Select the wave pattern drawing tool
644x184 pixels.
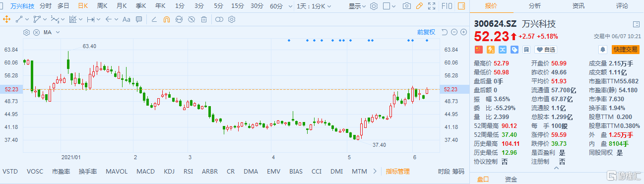pyautogui.click(x=55, y=19)
